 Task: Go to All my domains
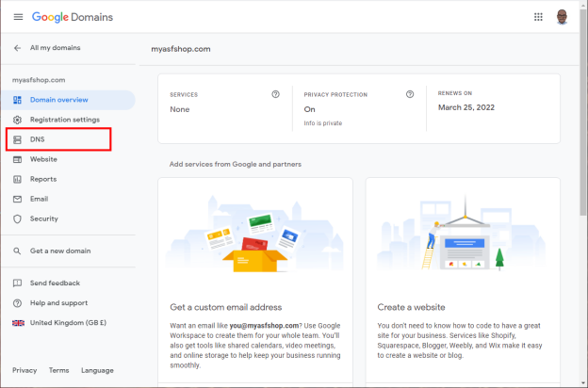[55, 48]
